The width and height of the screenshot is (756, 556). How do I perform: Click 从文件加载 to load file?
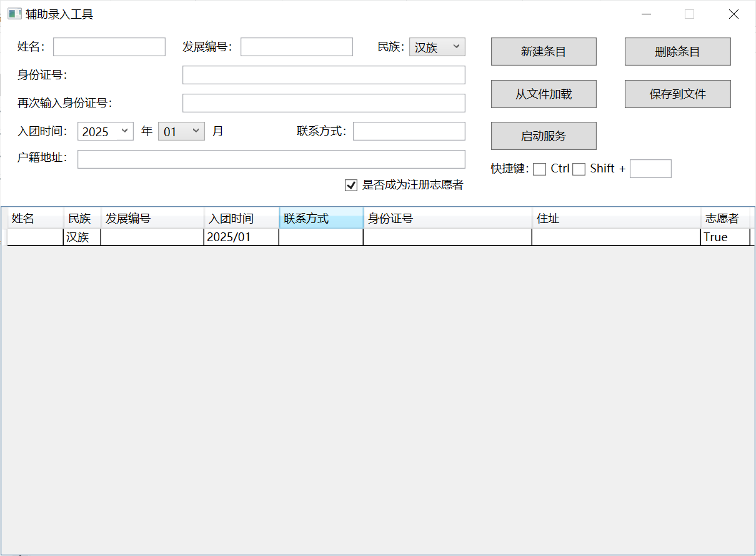(x=544, y=94)
